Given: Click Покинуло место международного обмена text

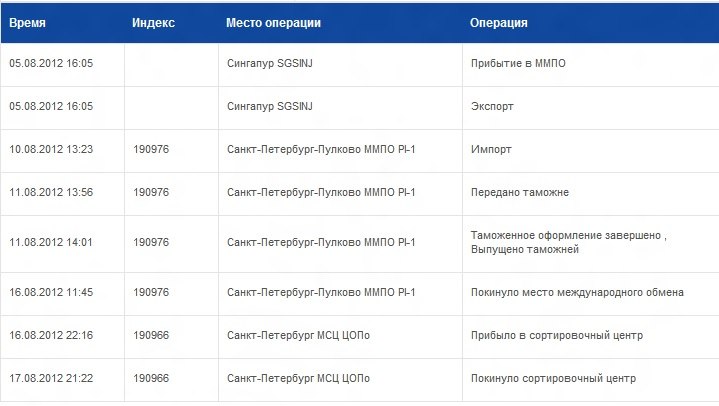Looking at the screenshot, I should coord(577,292).
